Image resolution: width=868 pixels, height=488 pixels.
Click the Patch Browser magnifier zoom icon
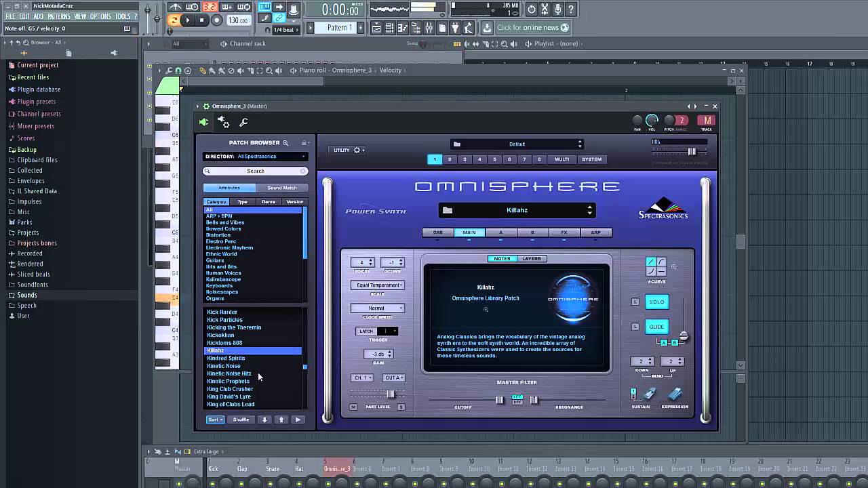pos(285,143)
